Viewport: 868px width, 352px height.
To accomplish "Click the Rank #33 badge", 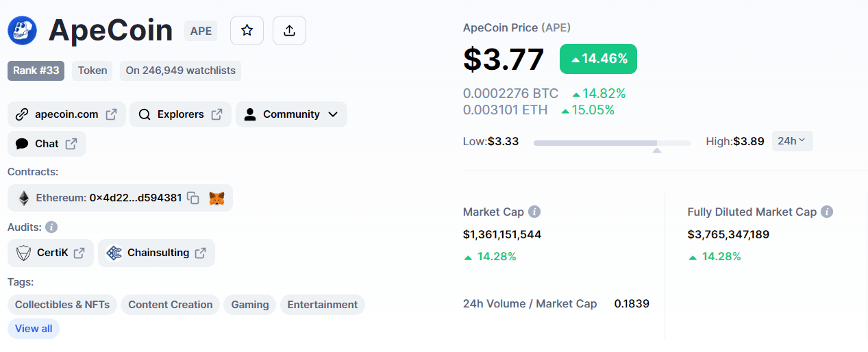I will click(36, 71).
